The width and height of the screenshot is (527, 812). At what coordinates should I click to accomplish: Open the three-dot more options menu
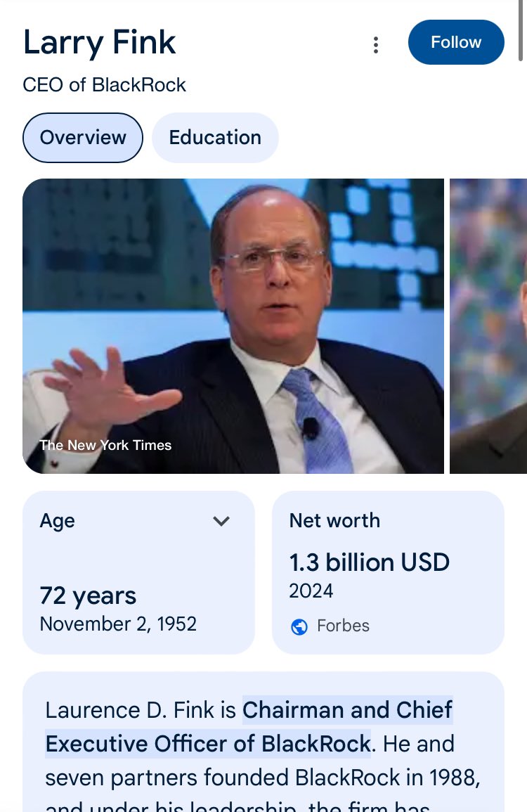(376, 45)
